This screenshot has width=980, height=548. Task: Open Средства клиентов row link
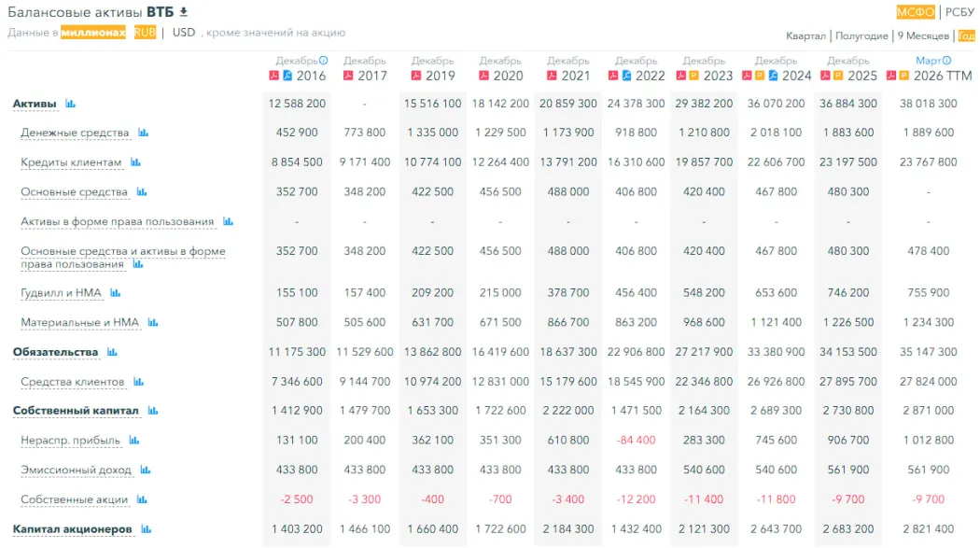click(x=72, y=382)
